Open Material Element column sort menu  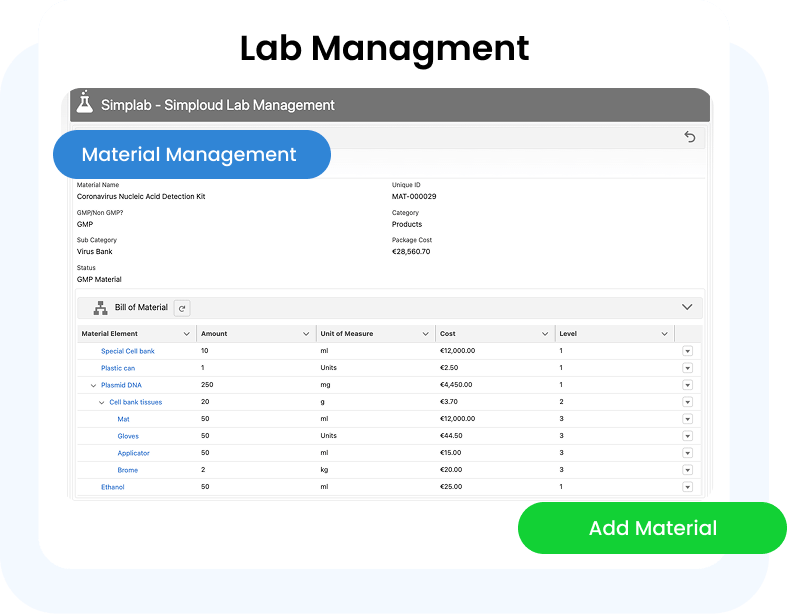(186, 334)
